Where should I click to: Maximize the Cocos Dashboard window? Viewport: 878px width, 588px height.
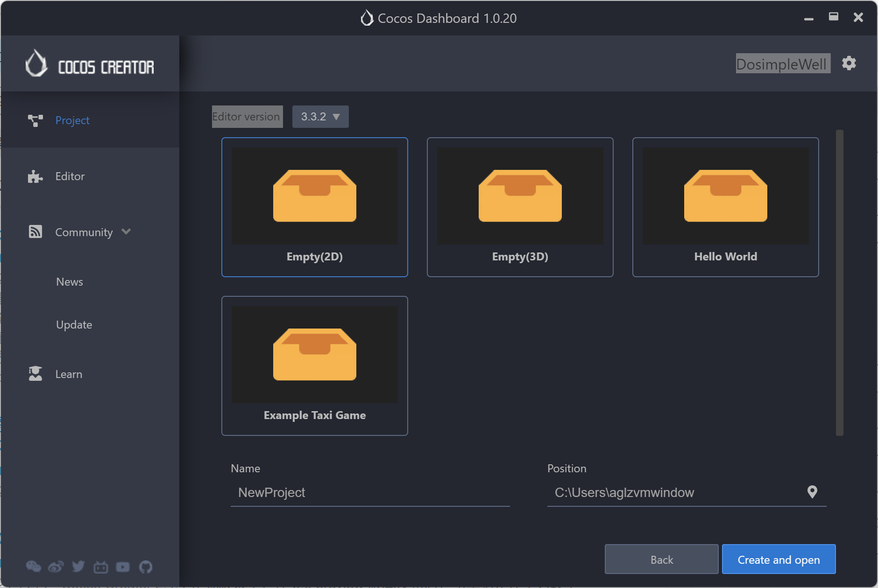[x=834, y=17]
